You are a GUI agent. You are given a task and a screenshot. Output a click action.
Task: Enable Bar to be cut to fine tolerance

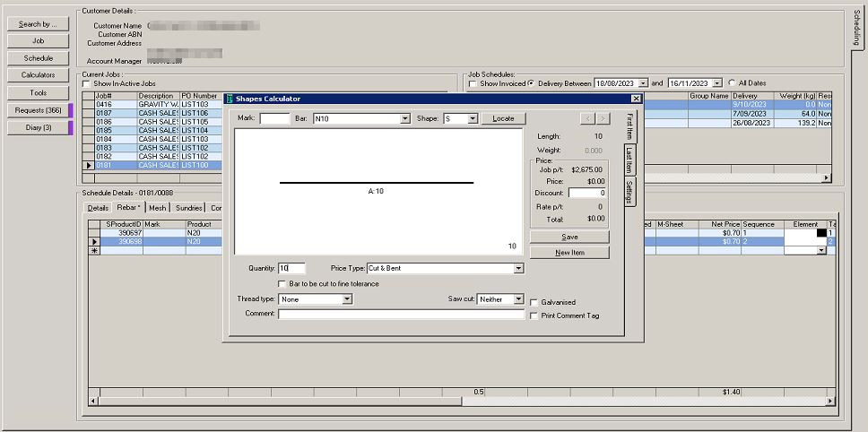[x=282, y=284]
